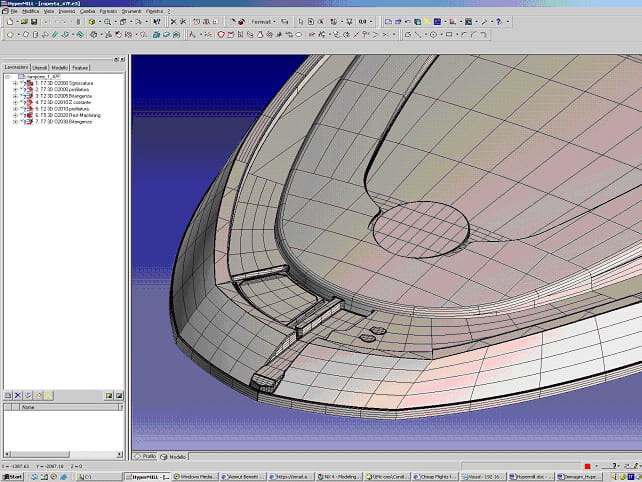Click the pentagon shape icon in second toolbar
Image resolution: width=642 pixels, height=482 pixels.
(26, 35)
